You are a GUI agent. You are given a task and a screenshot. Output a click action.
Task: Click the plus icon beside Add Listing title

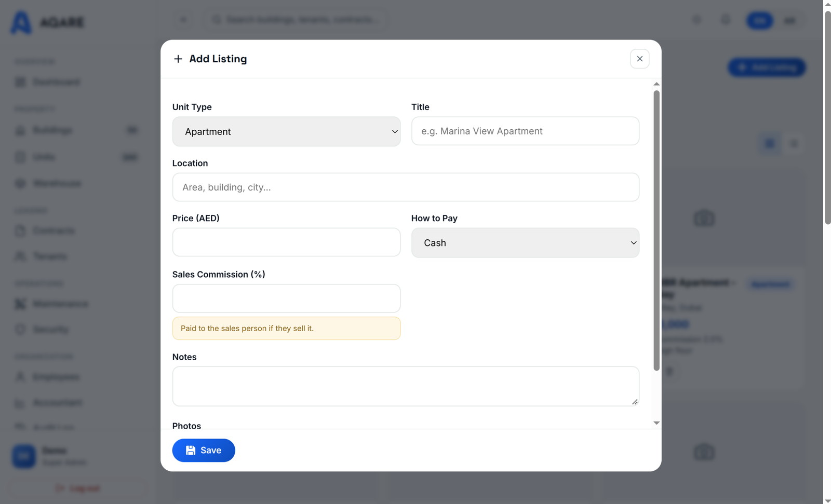click(178, 59)
